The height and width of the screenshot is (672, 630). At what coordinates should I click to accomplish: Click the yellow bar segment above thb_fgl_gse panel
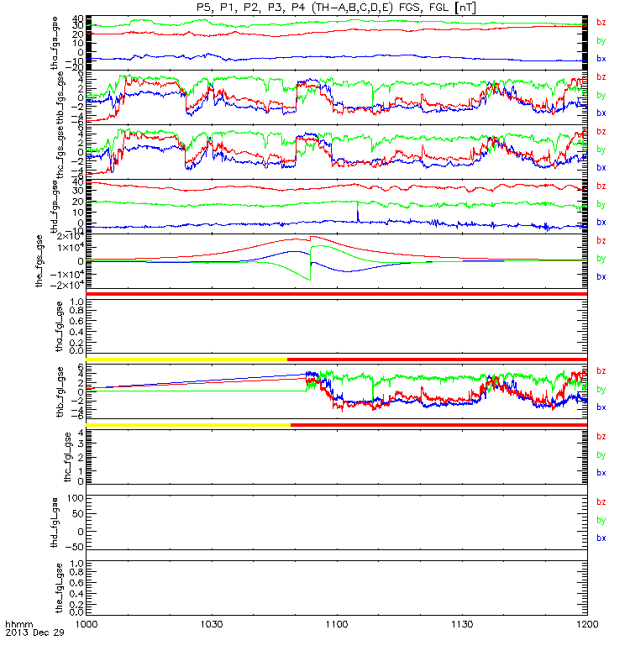coord(186,360)
